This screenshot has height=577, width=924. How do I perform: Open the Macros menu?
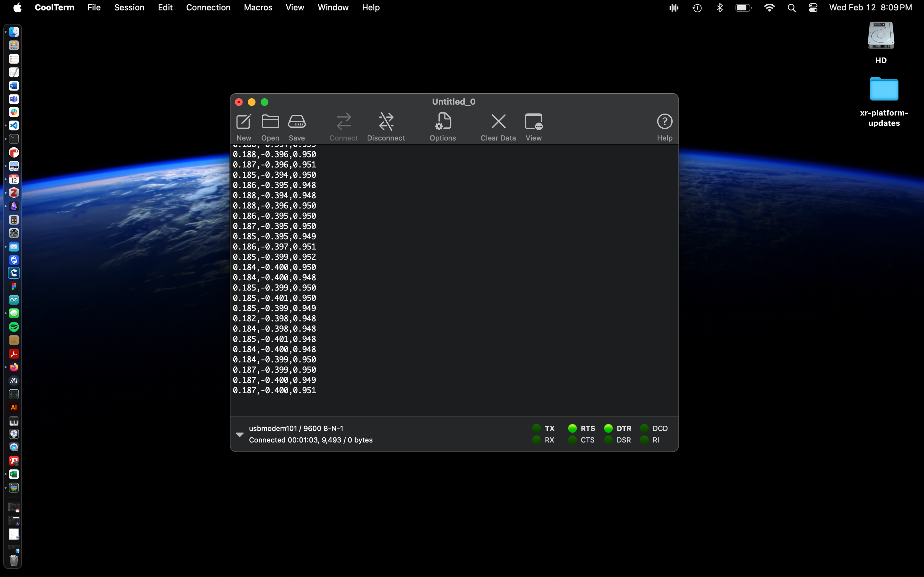[258, 8]
